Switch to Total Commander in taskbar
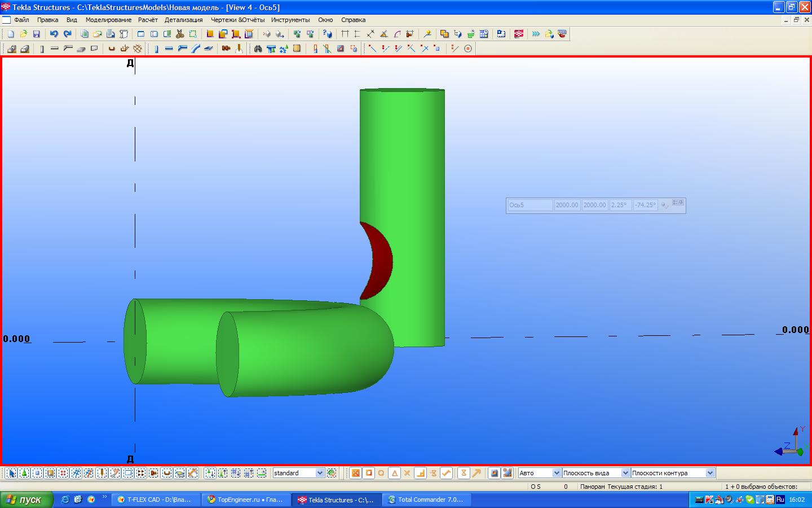The height and width of the screenshot is (508, 812). pyautogui.click(x=425, y=500)
